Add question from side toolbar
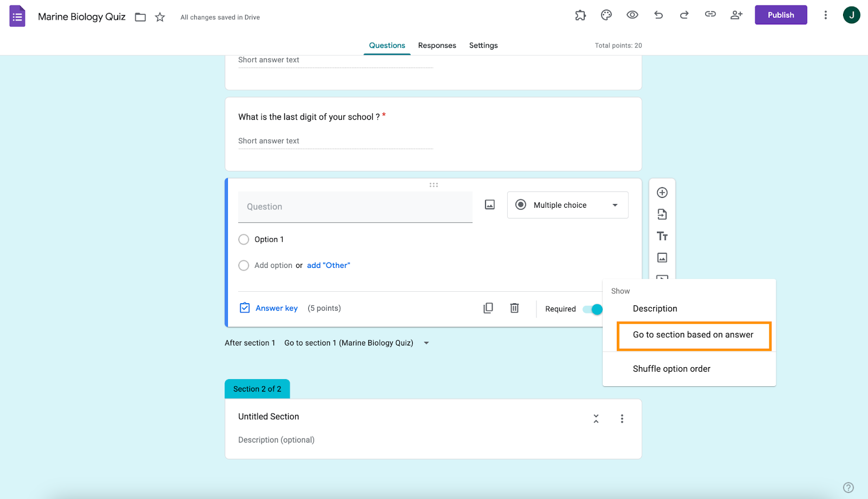This screenshot has height=499, width=868. [x=662, y=193]
